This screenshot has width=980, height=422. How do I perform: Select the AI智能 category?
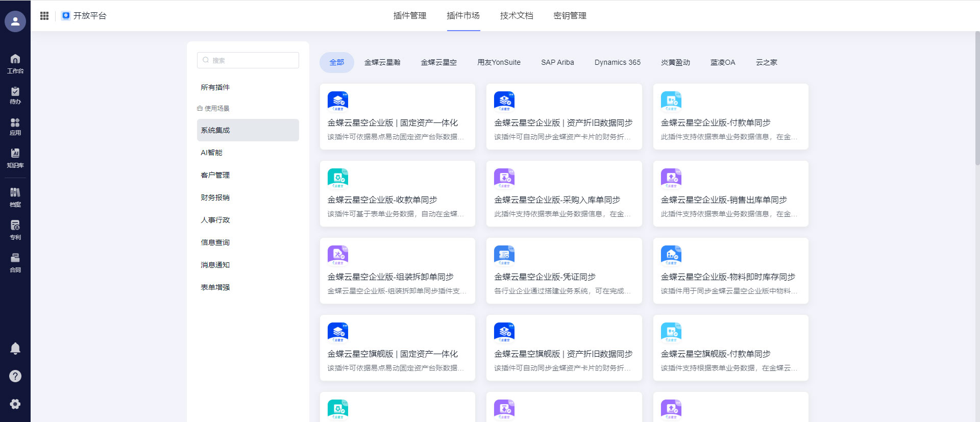[x=211, y=153]
